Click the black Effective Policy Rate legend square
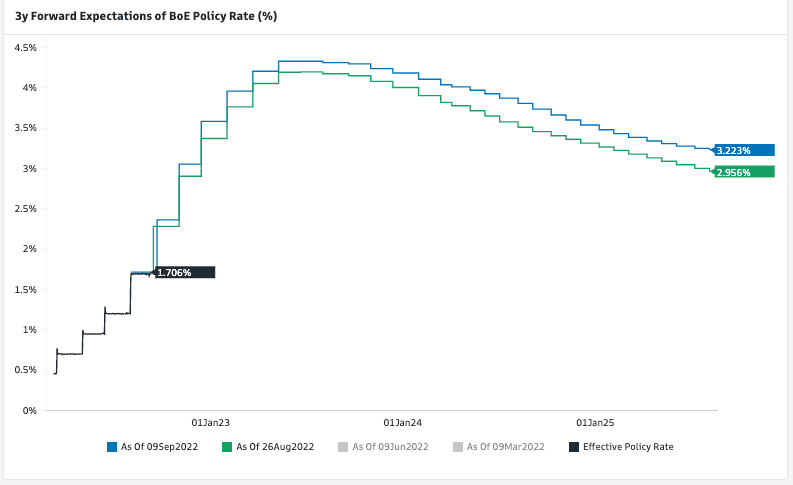 [574, 446]
